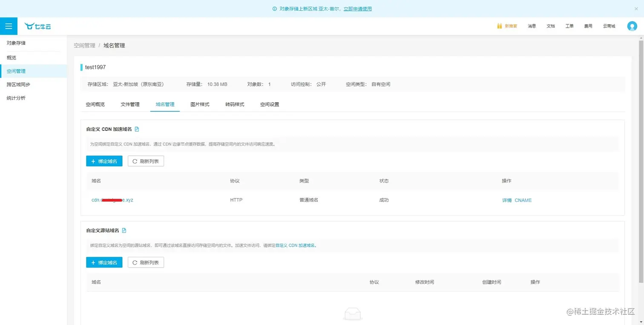This screenshot has width=644, height=325.
Task: Select 概览 in the sidebar
Action: pyautogui.click(x=34, y=58)
